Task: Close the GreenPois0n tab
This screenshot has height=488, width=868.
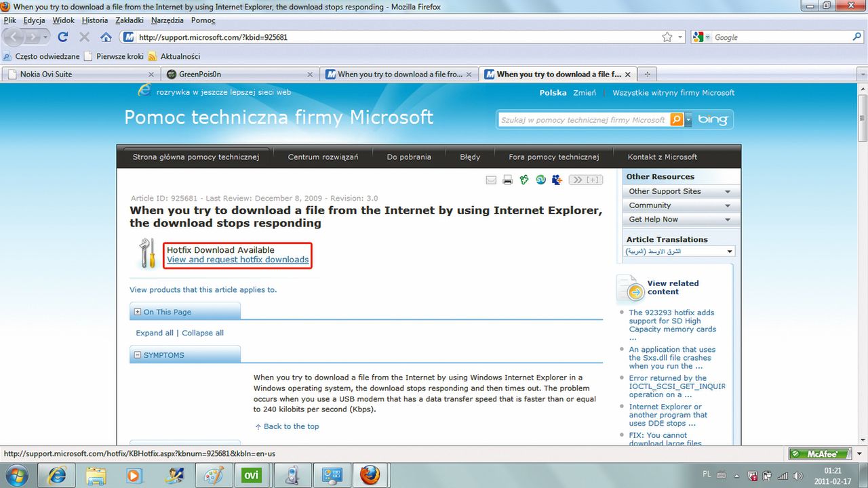Action: point(311,75)
